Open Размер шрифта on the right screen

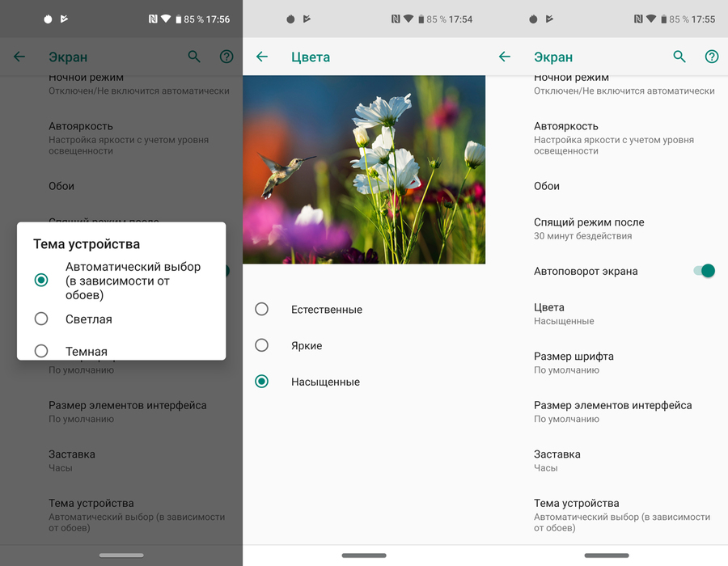607,363
